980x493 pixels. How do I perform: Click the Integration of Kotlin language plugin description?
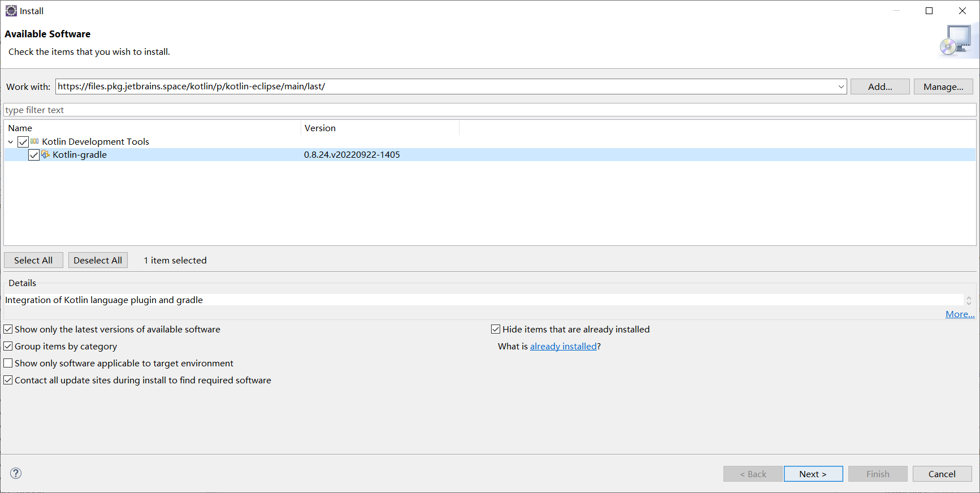tap(104, 300)
